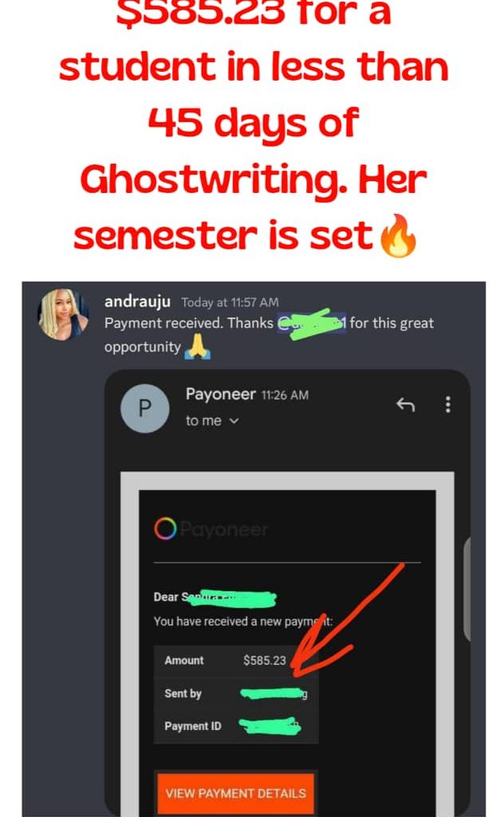Click the fire emoji in headline
This screenshot has width=504, height=817.
pos(398,236)
